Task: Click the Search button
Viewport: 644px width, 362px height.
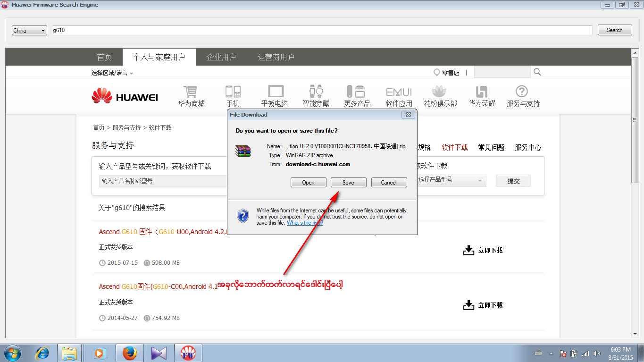Action: tap(614, 30)
